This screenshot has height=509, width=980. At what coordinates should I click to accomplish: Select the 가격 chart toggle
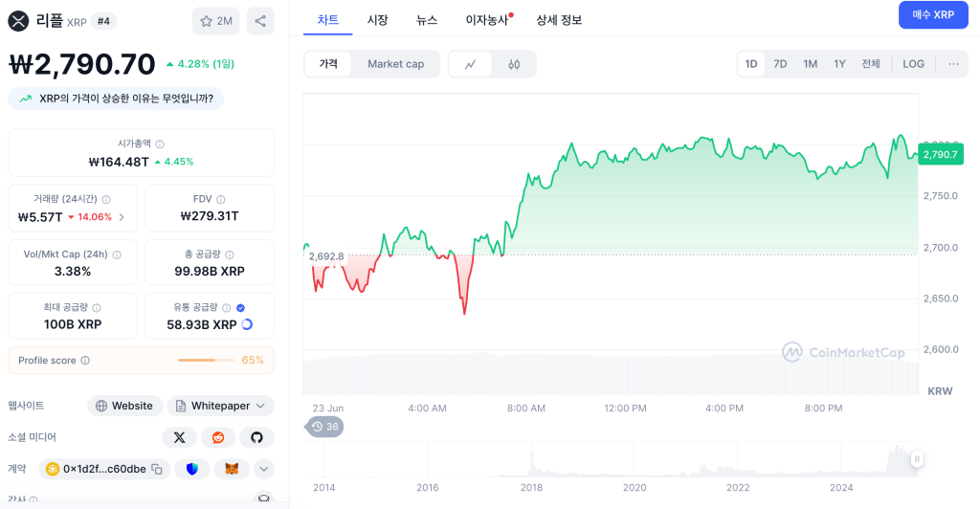(x=328, y=64)
